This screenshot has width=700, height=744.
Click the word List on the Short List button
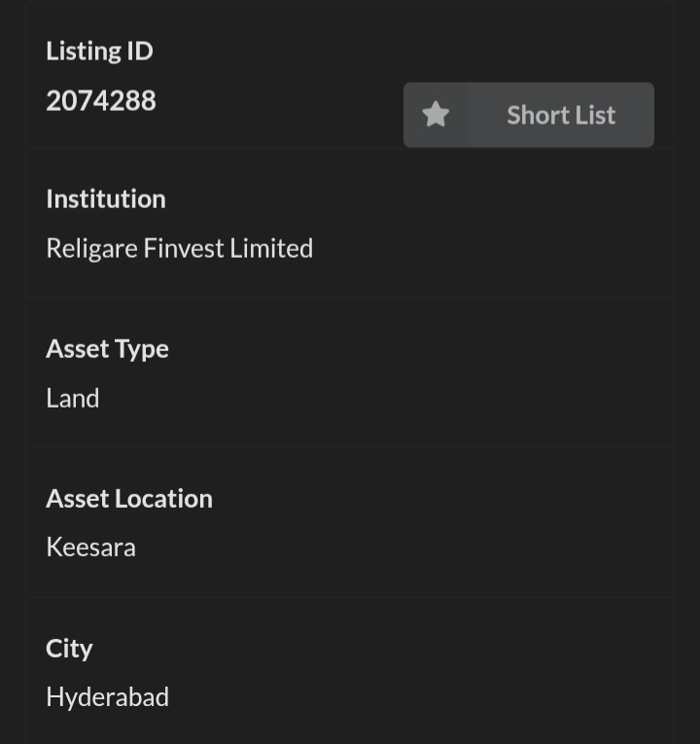coord(595,115)
